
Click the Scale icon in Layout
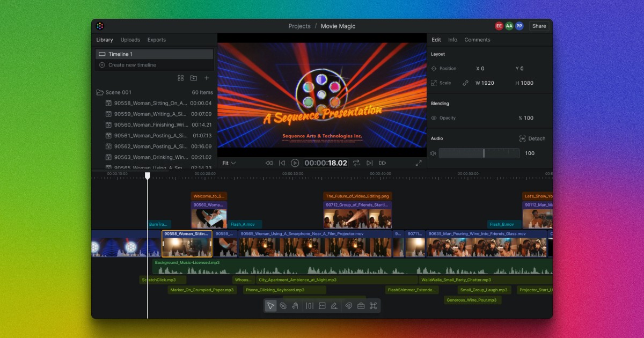pyautogui.click(x=434, y=83)
